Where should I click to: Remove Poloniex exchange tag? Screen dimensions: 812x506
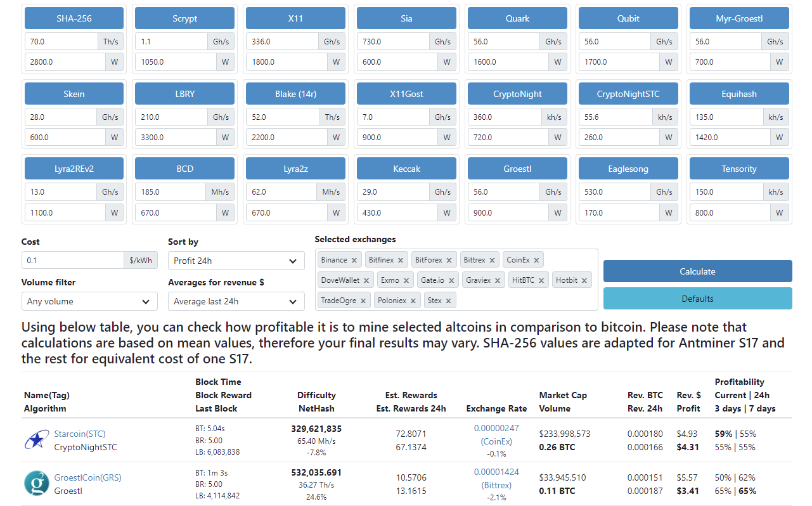coord(413,301)
